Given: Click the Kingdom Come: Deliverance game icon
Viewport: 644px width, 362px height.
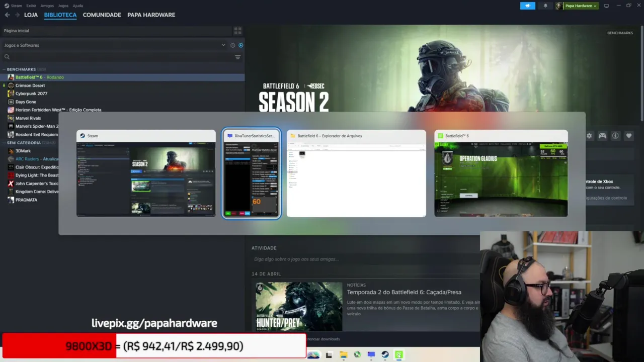Looking at the screenshot, I should point(11,192).
